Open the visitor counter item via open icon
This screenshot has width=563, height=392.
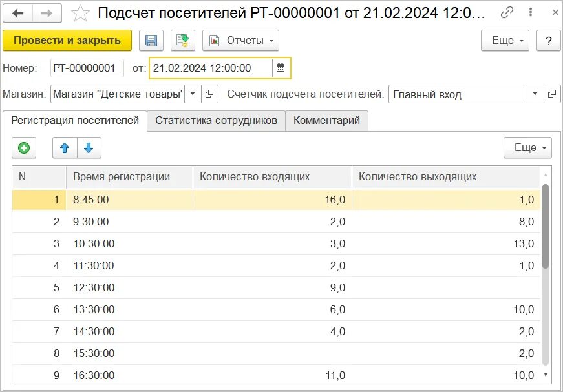coord(552,94)
